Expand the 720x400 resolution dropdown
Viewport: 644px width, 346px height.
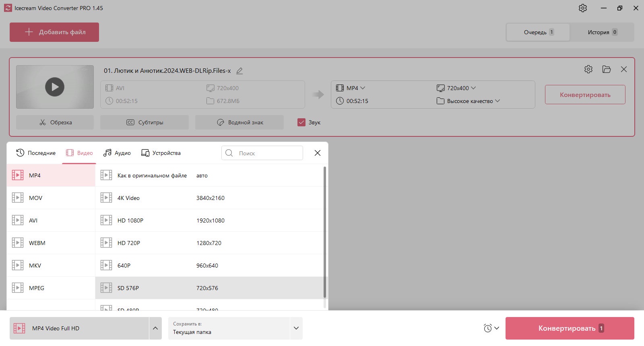coord(456,88)
